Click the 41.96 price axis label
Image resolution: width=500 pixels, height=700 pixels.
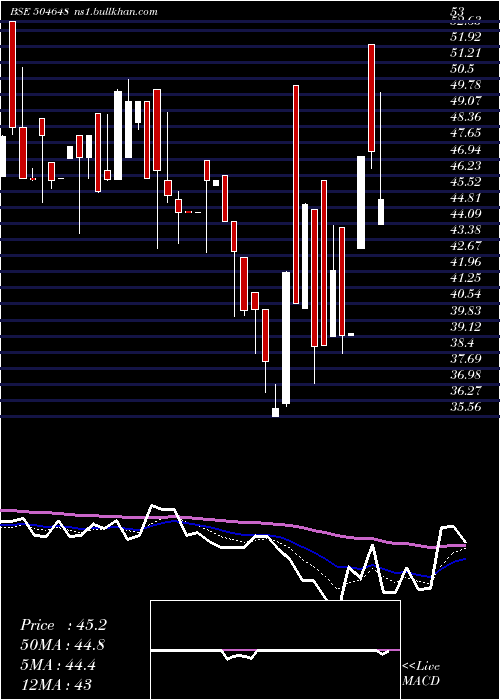pyautogui.click(x=466, y=262)
